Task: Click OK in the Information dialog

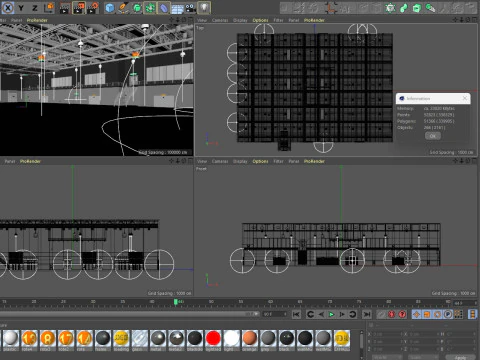Action: coord(433,136)
